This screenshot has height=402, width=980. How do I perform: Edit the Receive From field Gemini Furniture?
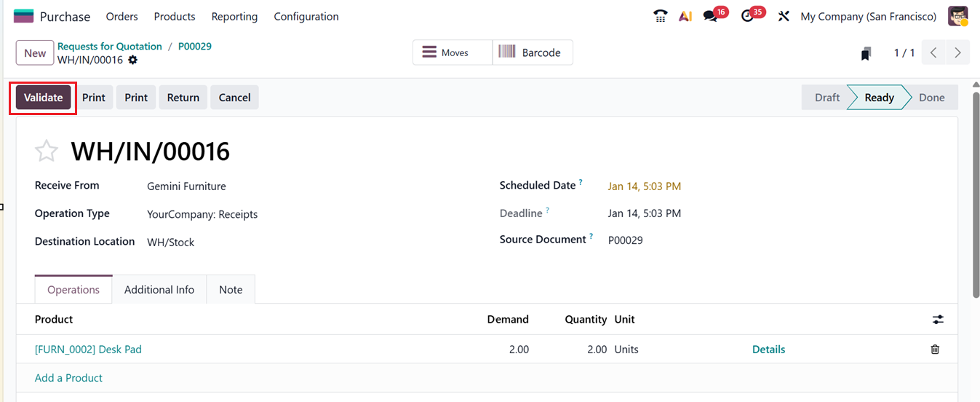pyautogui.click(x=186, y=186)
